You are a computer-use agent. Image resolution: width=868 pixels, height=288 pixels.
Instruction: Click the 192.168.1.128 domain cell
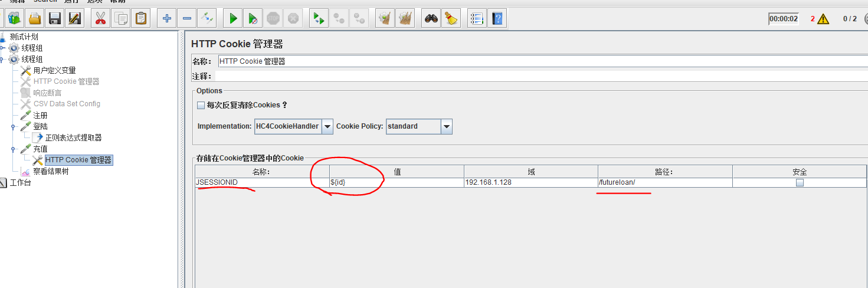tap(531, 183)
